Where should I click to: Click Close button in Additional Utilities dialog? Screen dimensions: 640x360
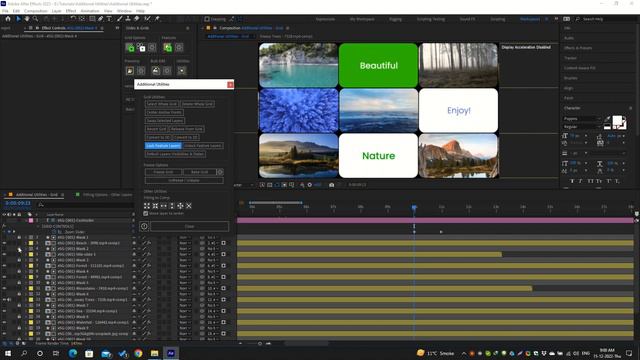190,226
